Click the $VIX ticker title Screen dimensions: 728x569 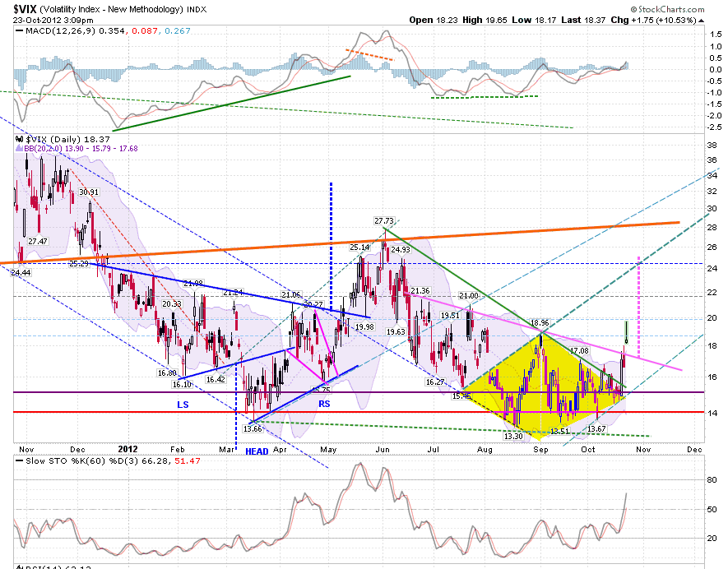point(25,9)
